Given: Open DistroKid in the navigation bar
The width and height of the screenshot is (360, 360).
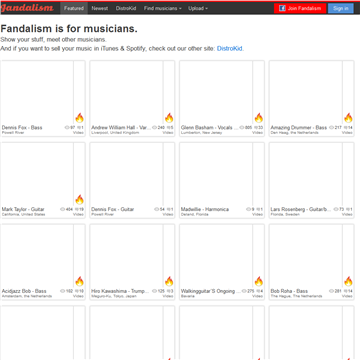Looking at the screenshot, I should tap(126, 8).
